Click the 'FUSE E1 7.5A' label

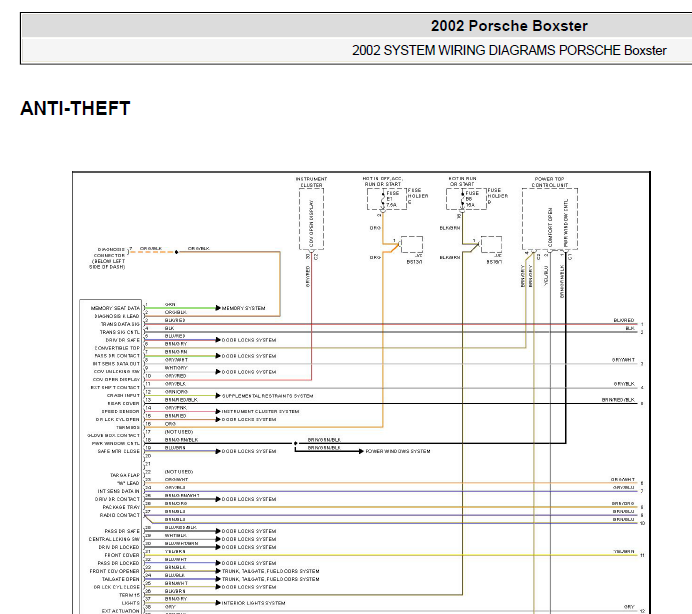coord(392,199)
